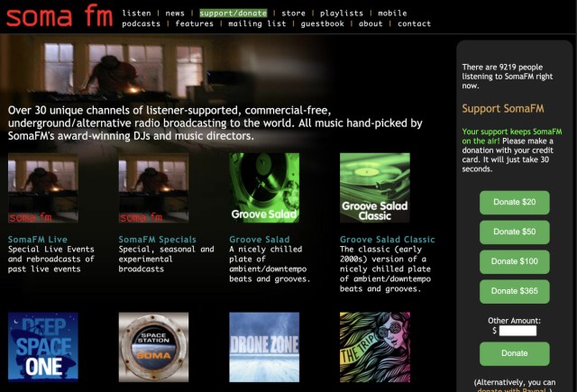Image resolution: width=577 pixels, height=392 pixels.
Task: Open the contact page
Action: click(414, 23)
